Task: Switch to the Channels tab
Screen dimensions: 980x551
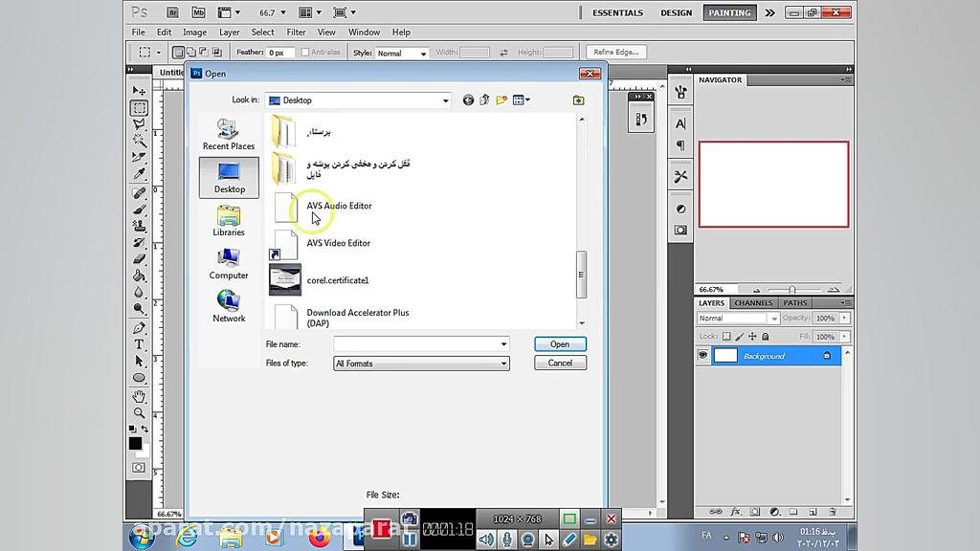Action: (x=753, y=303)
